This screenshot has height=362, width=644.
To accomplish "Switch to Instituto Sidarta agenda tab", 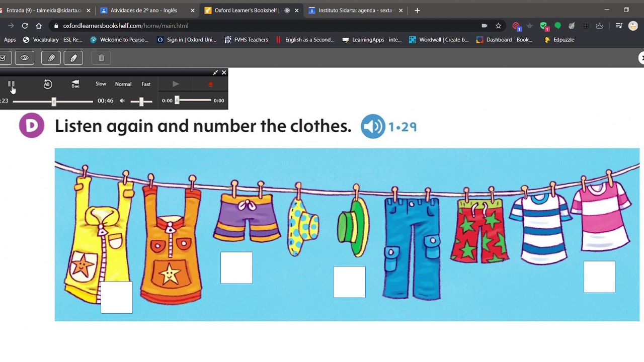I will (x=355, y=10).
